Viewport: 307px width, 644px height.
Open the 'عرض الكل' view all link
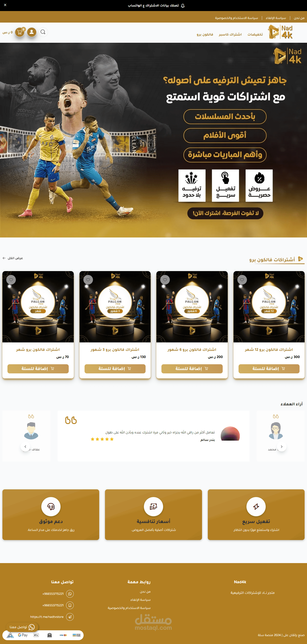13,258
